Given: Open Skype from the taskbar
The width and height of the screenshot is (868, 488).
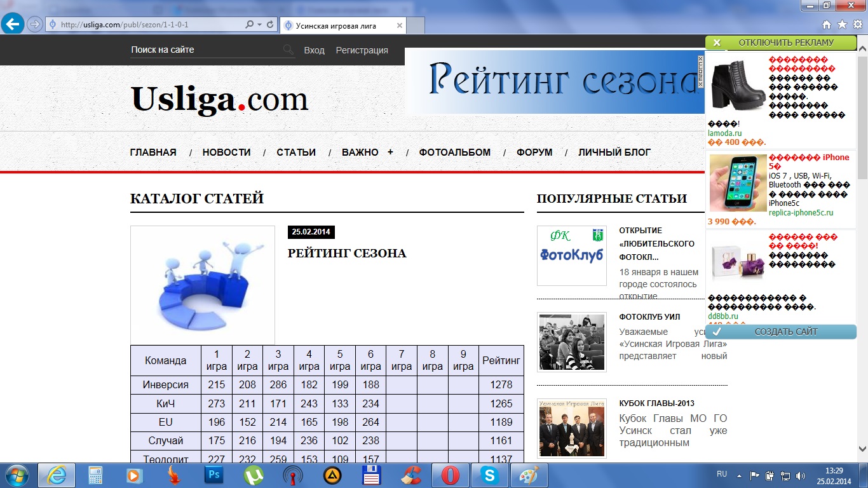Looking at the screenshot, I should click(489, 475).
